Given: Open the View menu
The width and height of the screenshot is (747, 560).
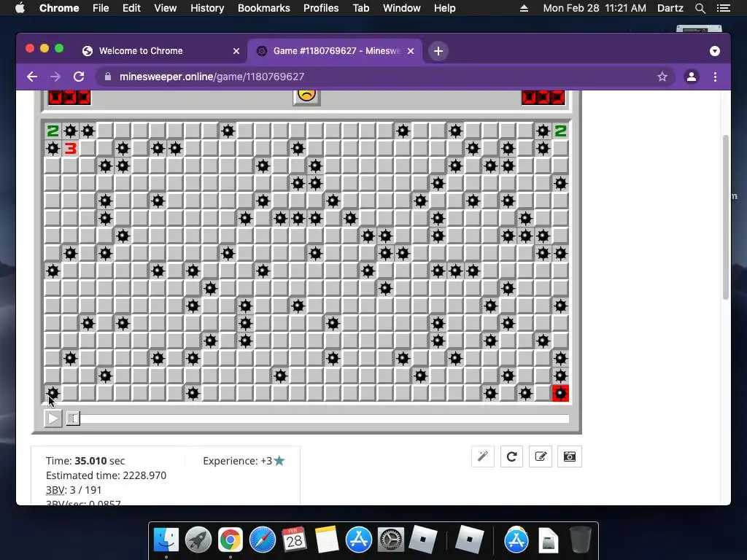Looking at the screenshot, I should click(166, 8).
